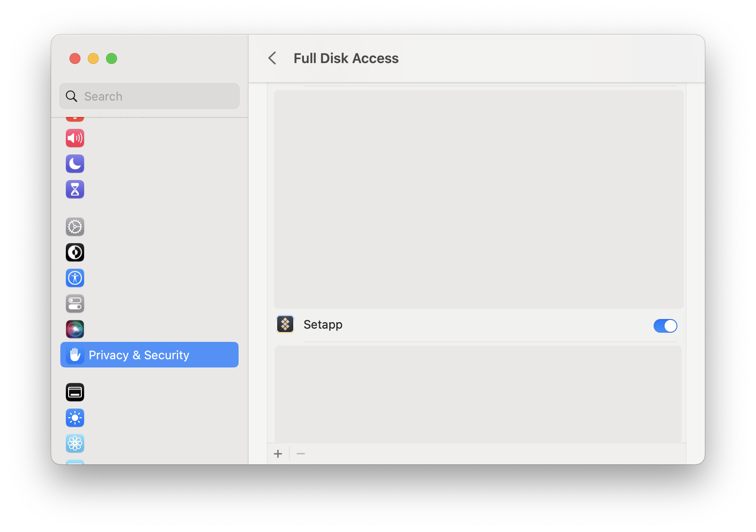This screenshot has width=756, height=532.
Task: Add an app with plus button
Action: (x=278, y=454)
